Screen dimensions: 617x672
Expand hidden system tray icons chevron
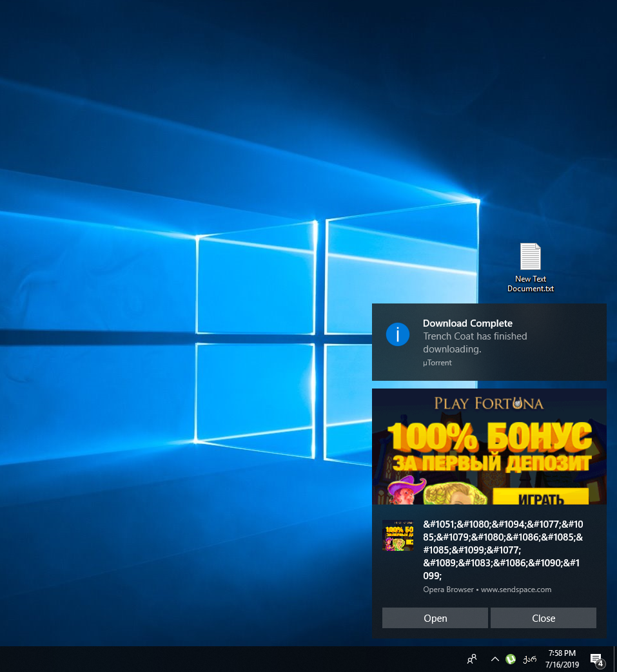pos(495,658)
